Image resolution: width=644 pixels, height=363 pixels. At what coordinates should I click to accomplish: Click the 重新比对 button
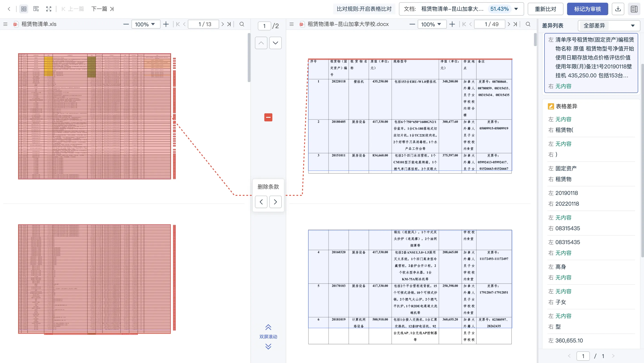coord(545,9)
